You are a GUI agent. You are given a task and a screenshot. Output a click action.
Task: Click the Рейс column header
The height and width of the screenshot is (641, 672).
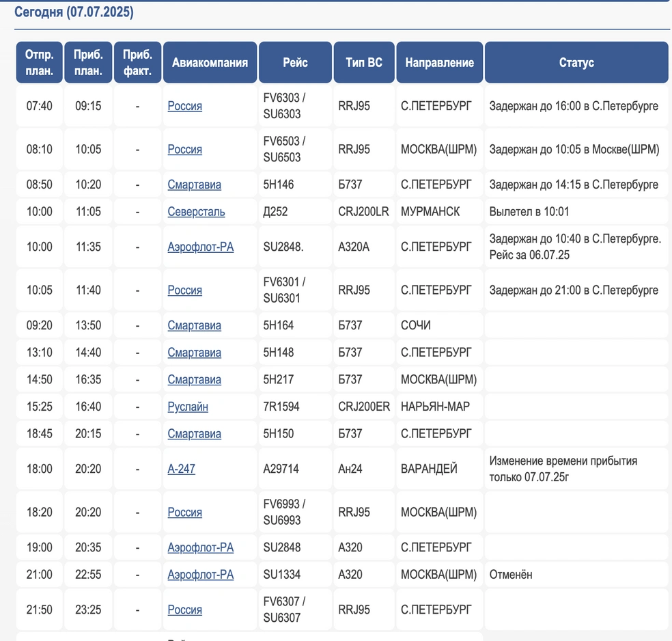[x=295, y=62]
